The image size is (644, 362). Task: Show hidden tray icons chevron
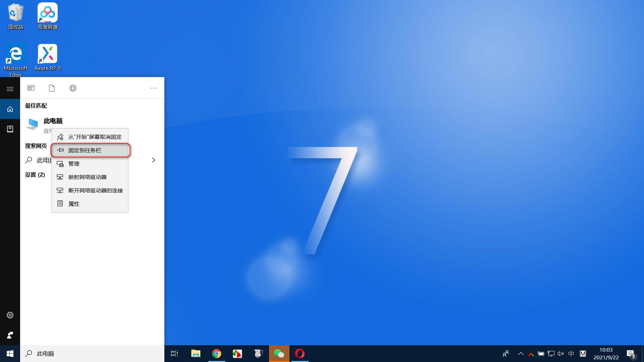tap(521, 354)
